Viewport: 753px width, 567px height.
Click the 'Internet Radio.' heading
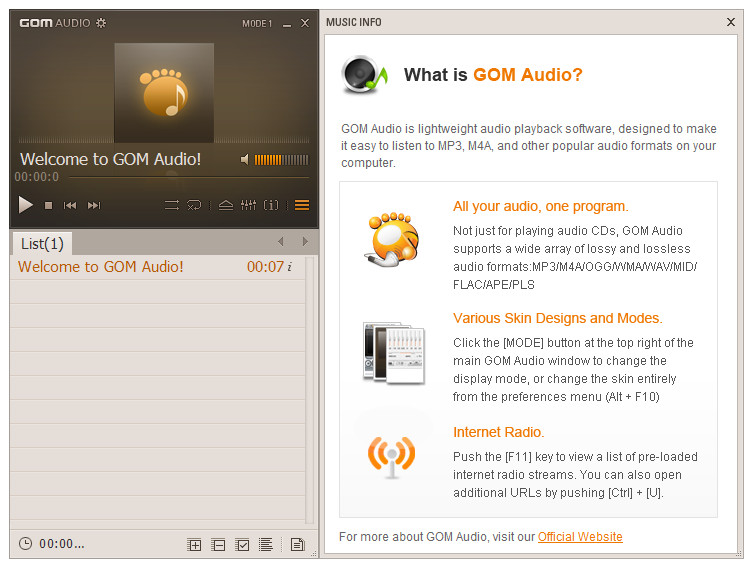pos(498,432)
